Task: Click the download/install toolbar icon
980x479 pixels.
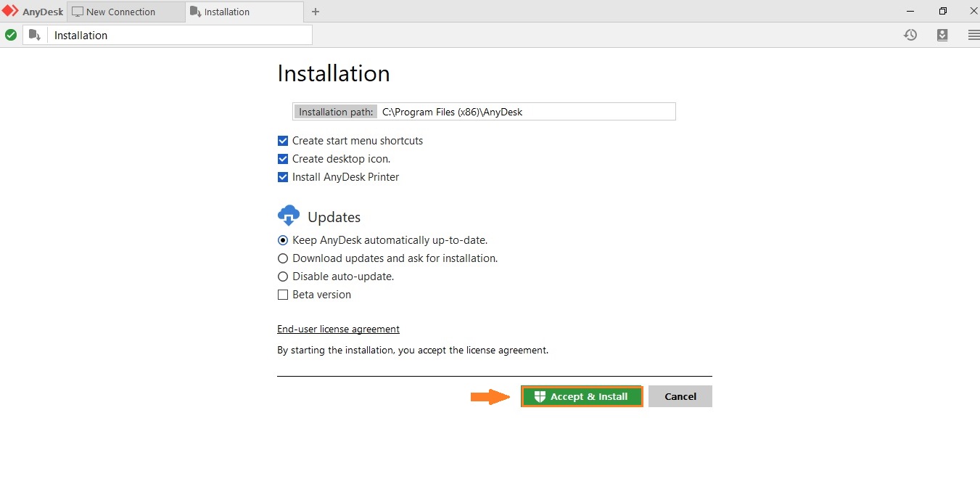Action: click(942, 35)
